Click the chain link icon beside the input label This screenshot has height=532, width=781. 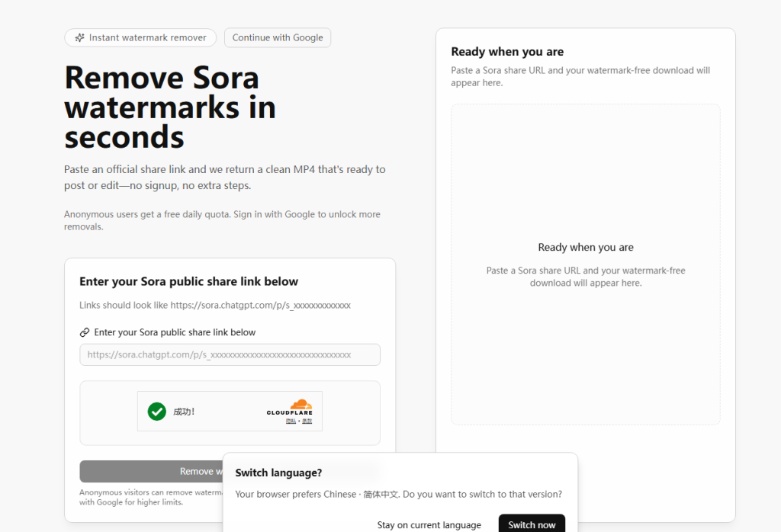click(85, 332)
